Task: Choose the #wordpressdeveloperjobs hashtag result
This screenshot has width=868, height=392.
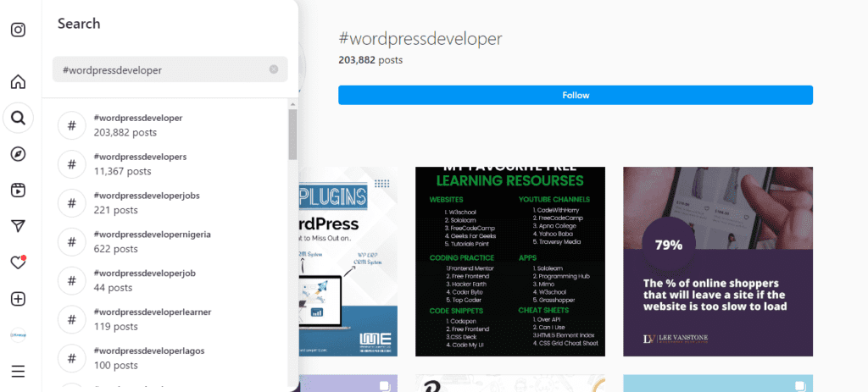Action: [146, 203]
